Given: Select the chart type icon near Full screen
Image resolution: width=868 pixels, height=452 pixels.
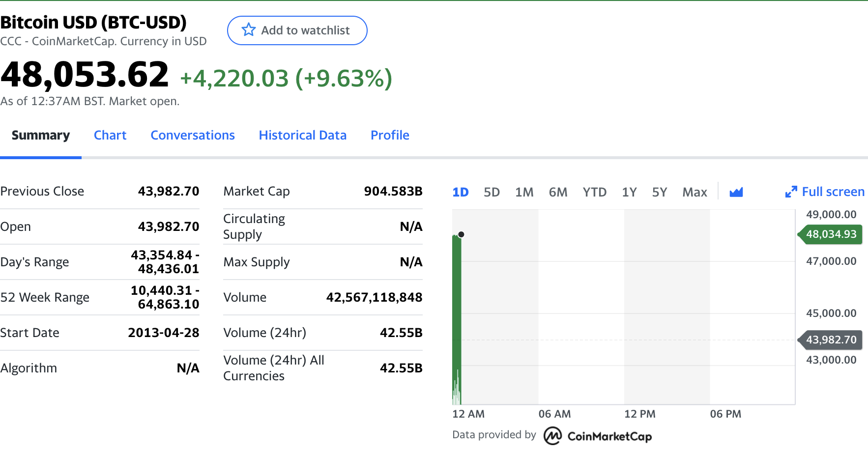Looking at the screenshot, I should point(736,192).
